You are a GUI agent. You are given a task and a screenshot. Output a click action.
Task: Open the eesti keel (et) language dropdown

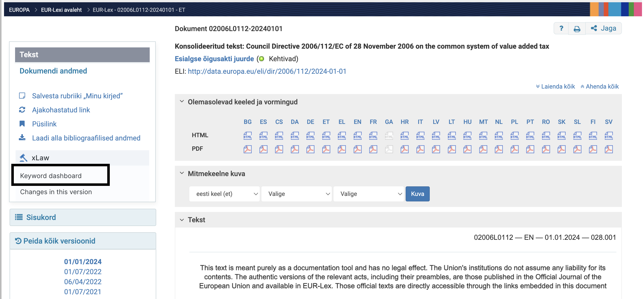[x=224, y=194]
